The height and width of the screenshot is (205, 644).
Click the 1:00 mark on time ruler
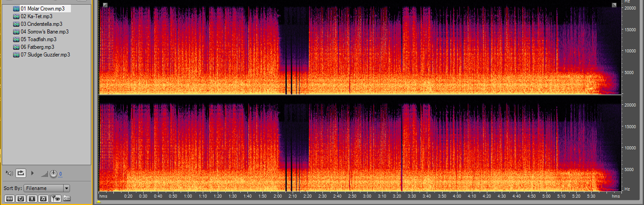click(x=188, y=196)
